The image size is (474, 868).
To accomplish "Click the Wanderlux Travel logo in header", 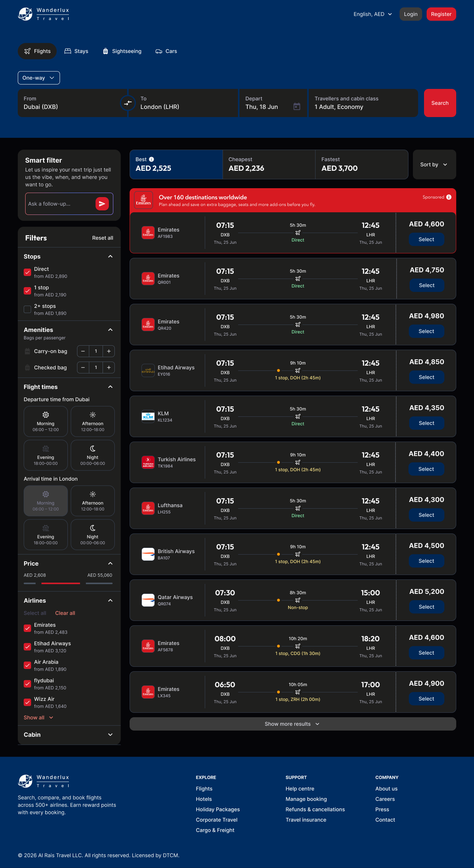I will [44, 14].
